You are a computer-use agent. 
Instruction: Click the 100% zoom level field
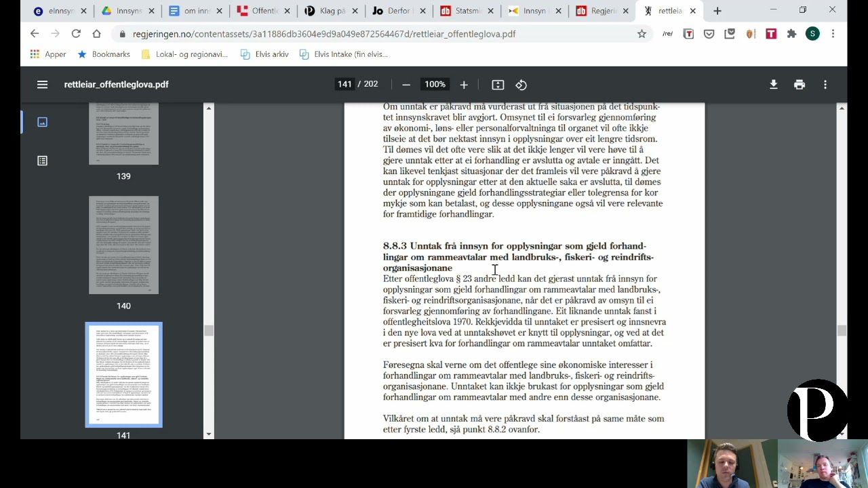[435, 84]
